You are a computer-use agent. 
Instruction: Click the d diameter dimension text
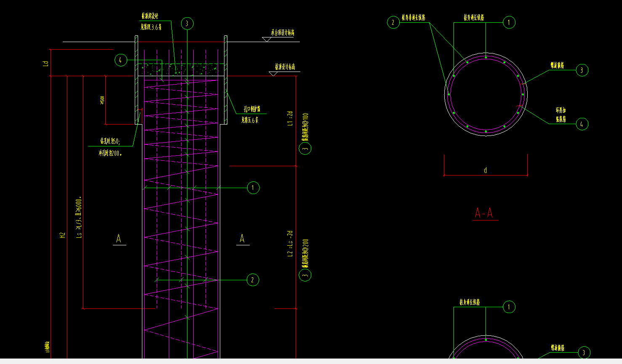pyautogui.click(x=486, y=170)
